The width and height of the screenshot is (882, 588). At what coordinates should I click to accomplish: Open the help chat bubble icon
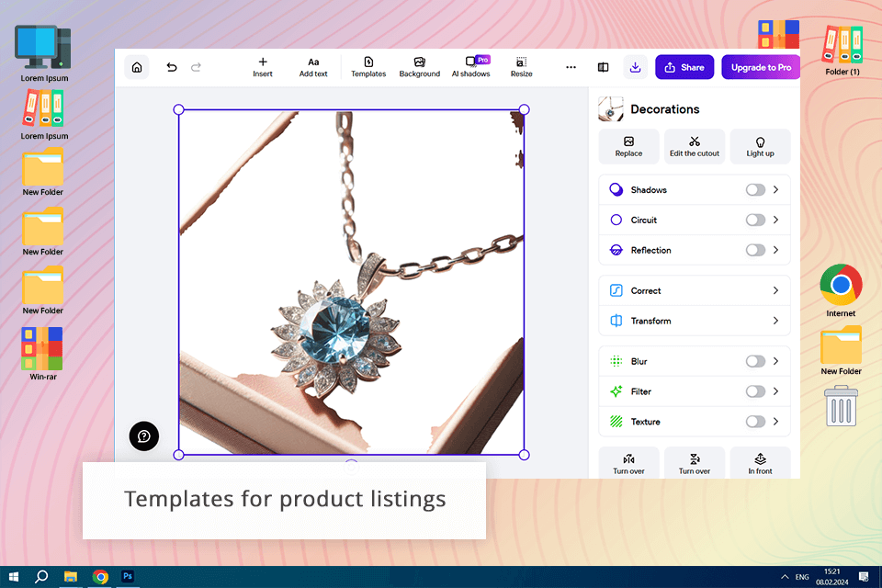point(144,436)
